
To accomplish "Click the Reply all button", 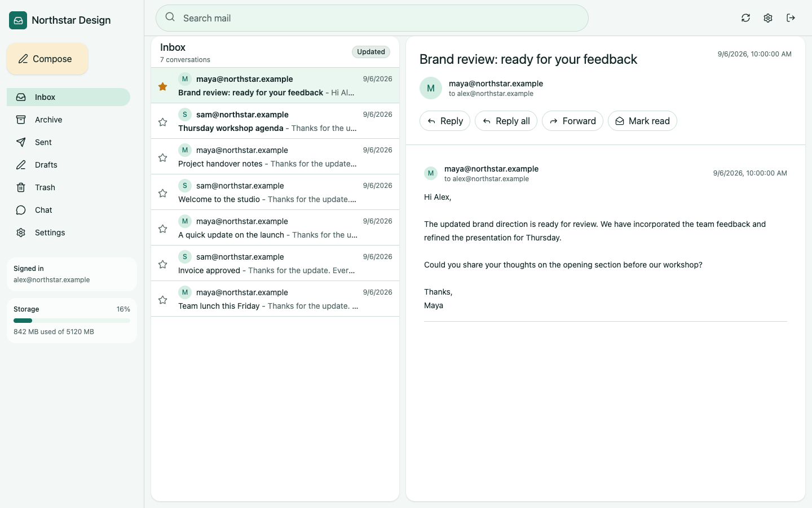I will 506,121.
